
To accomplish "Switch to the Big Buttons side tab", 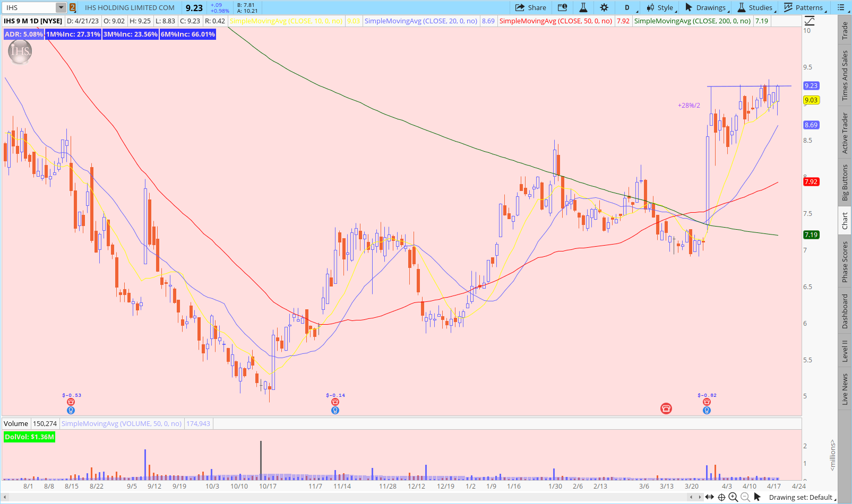I will coord(845,183).
